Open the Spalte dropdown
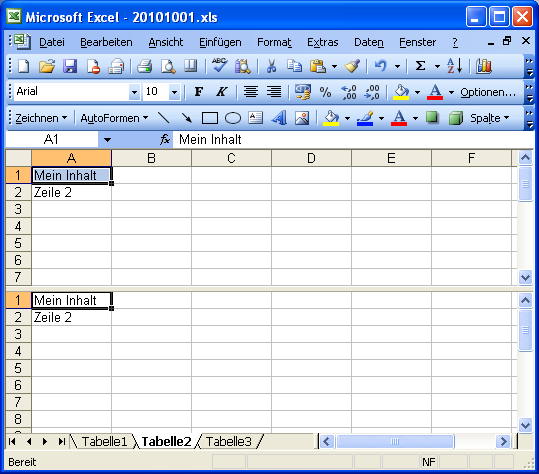Viewport: 539px width, 474px height. 490,118
